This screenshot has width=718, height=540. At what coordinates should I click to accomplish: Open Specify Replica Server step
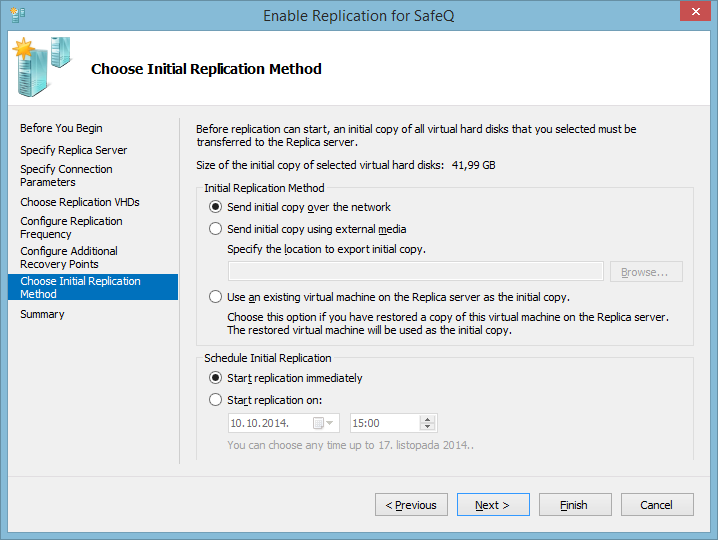tap(74, 150)
